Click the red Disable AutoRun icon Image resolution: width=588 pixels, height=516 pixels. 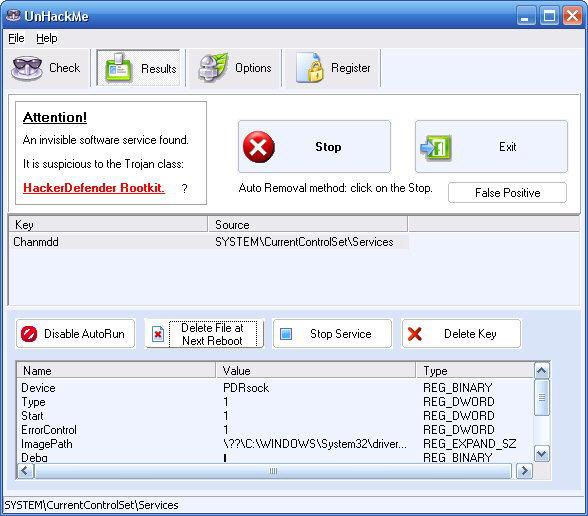click(29, 334)
